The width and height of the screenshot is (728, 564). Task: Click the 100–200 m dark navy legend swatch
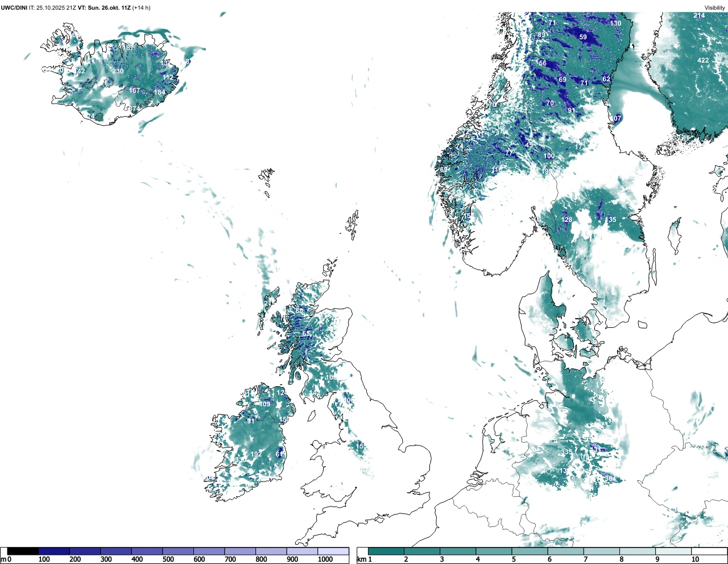click(54, 551)
